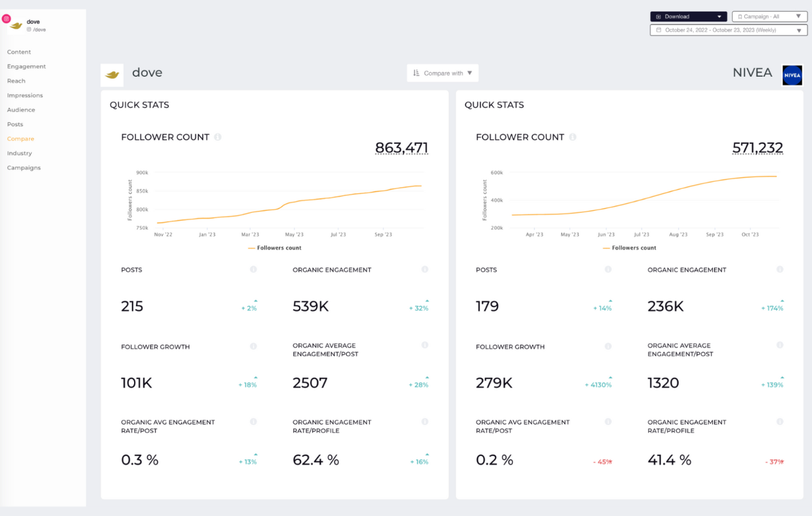Viewport: 812px width, 516px height.
Task: Click the + 4130% growth indicator
Action: coord(598,384)
